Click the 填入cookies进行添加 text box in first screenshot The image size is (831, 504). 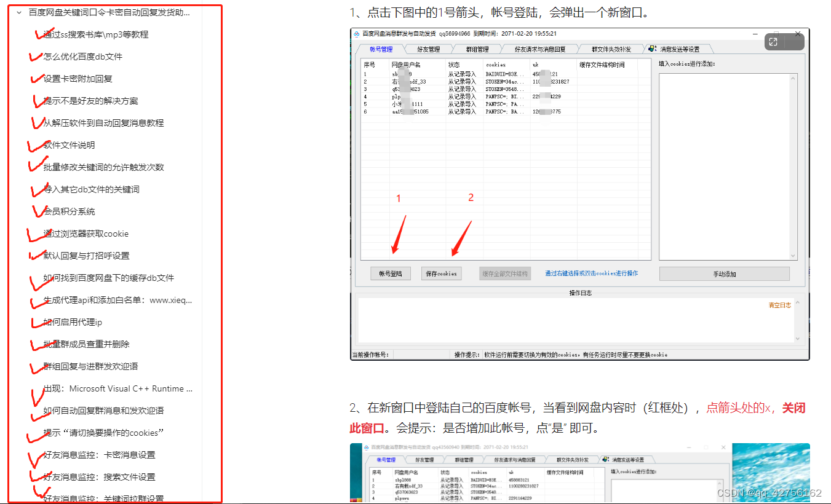[x=728, y=167]
